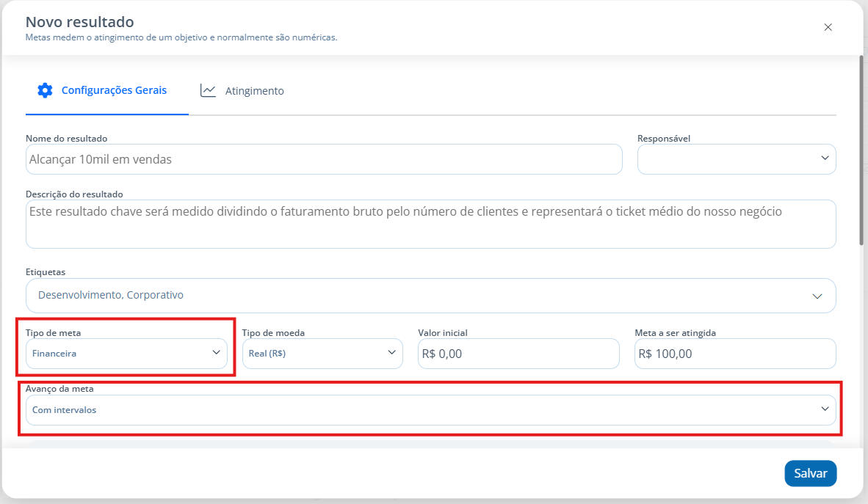This screenshot has height=504, width=868.
Task: Switch to the Atingimento tab
Action: (242, 91)
